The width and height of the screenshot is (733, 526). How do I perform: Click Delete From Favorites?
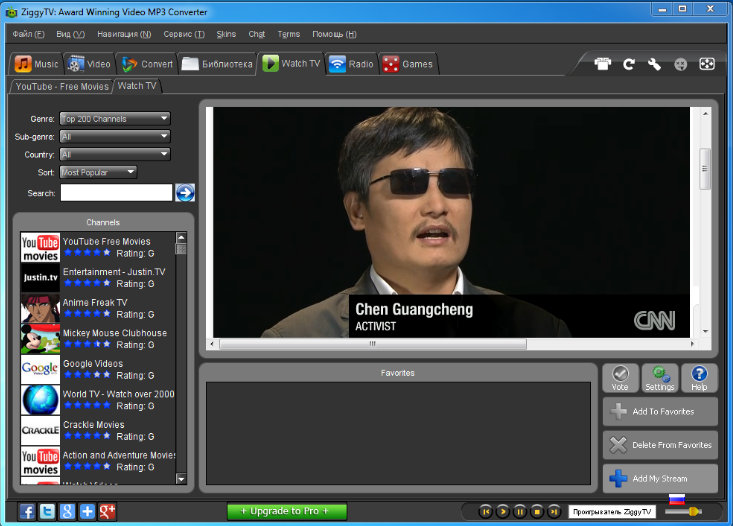[660, 445]
